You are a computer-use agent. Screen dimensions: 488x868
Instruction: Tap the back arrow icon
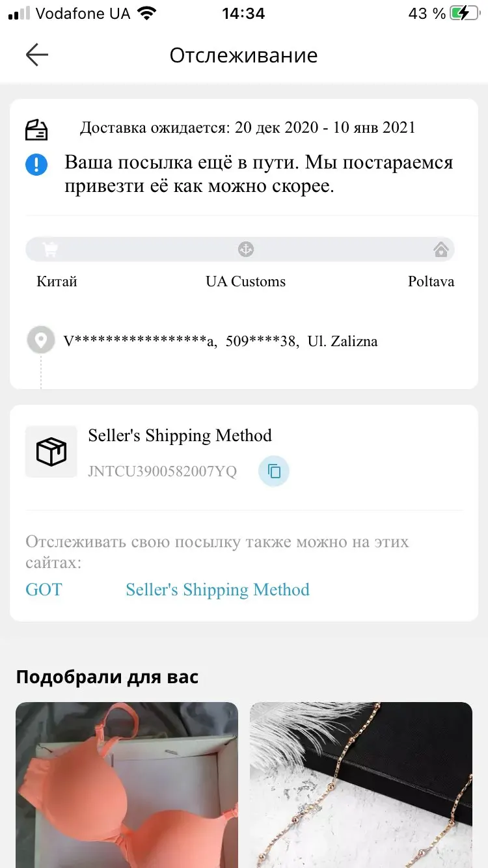(37, 55)
